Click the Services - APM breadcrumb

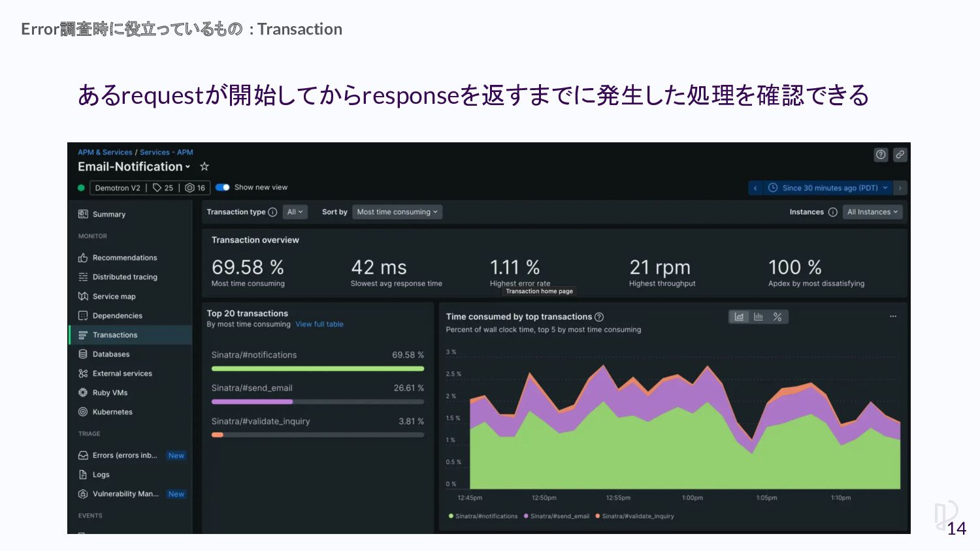[167, 152]
